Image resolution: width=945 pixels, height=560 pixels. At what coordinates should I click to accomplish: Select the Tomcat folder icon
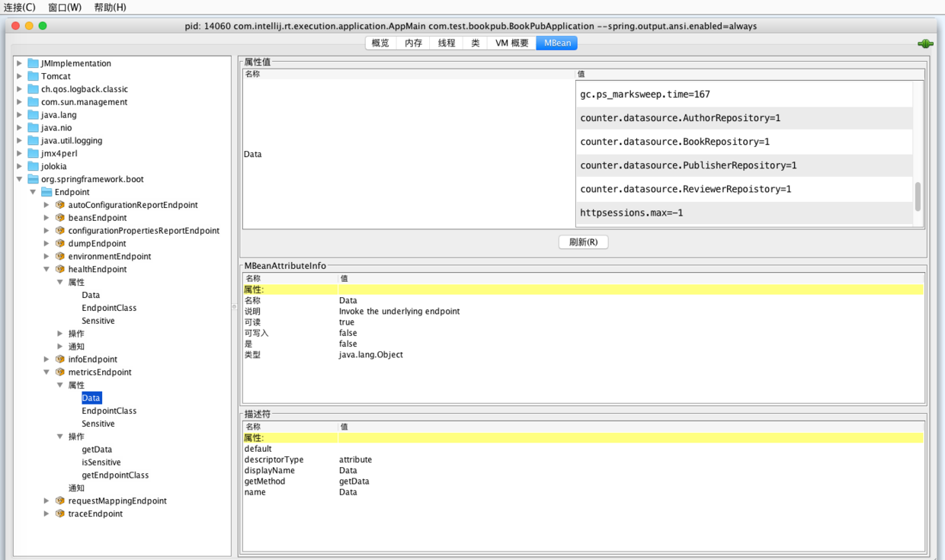pos(33,76)
